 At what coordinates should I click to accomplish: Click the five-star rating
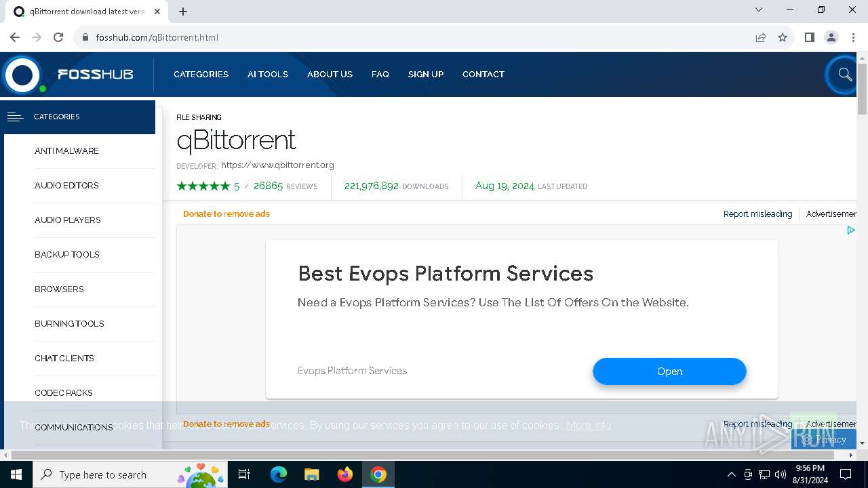pyautogui.click(x=203, y=186)
